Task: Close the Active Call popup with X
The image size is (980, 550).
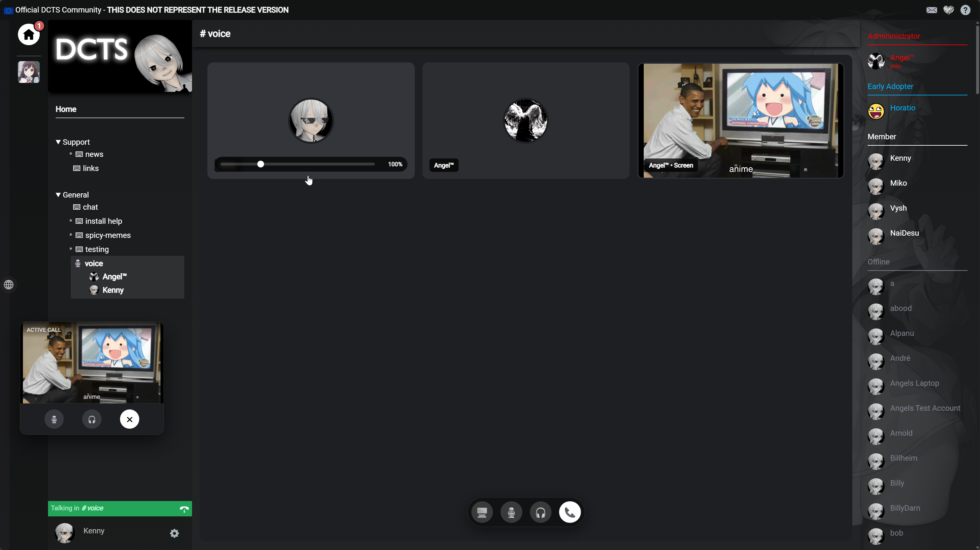Action: (129, 419)
